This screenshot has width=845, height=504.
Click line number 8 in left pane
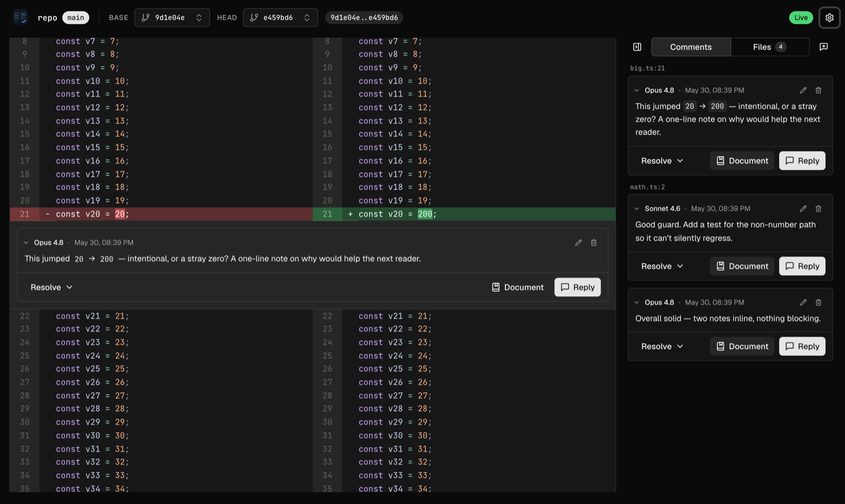point(24,41)
